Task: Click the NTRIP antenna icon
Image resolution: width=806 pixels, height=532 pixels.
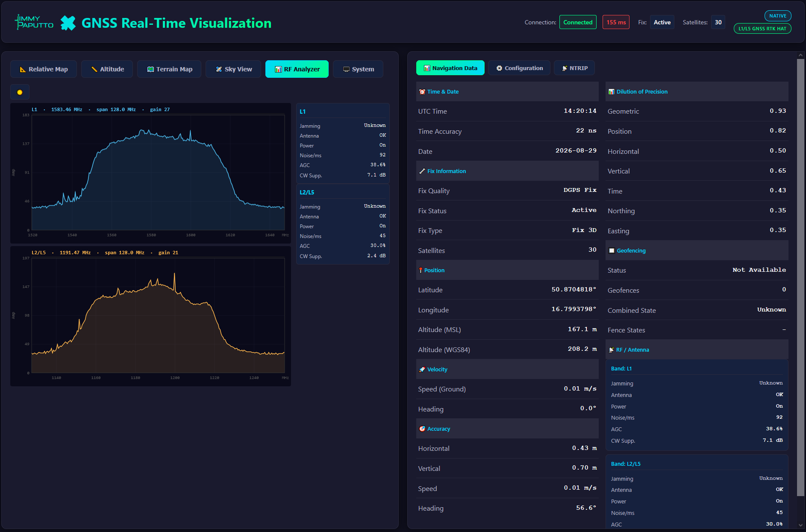Action: pos(565,68)
